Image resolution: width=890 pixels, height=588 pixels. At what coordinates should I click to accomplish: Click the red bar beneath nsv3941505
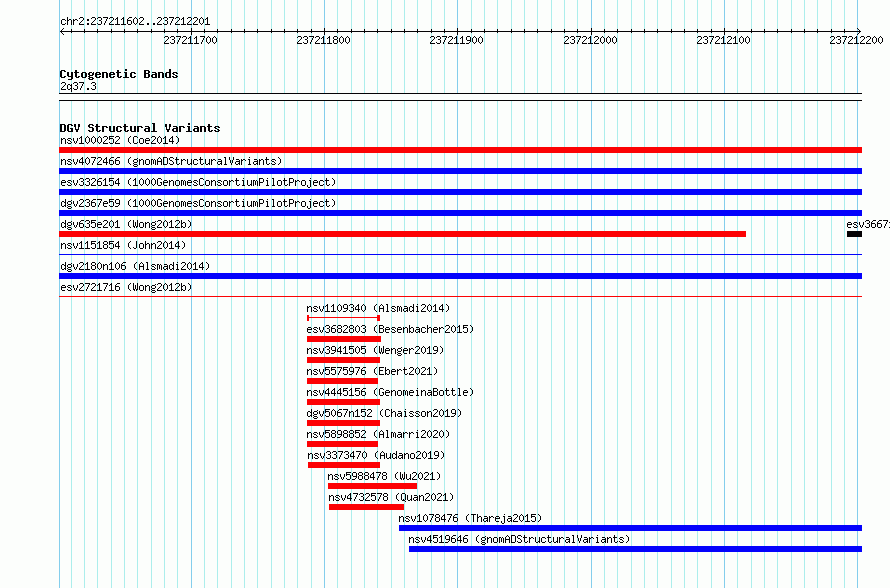tap(343, 360)
